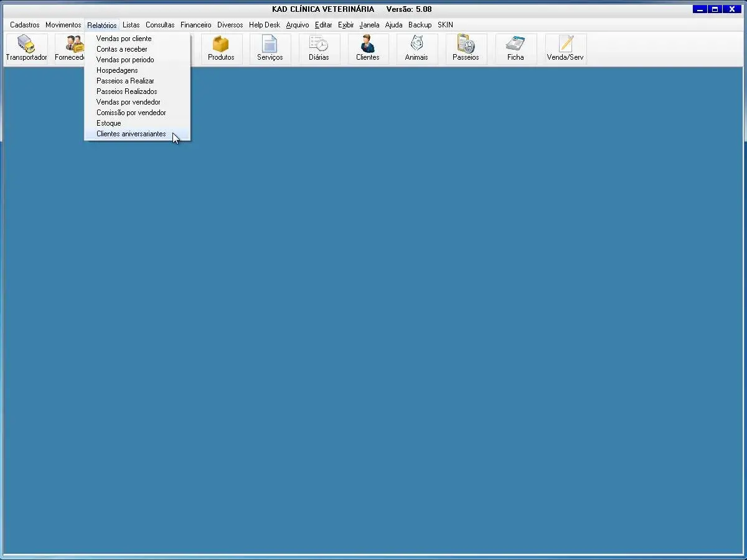Select Passeios a Realizar report
Image resolution: width=747 pixels, height=560 pixels.
pyautogui.click(x=125, y=81)
